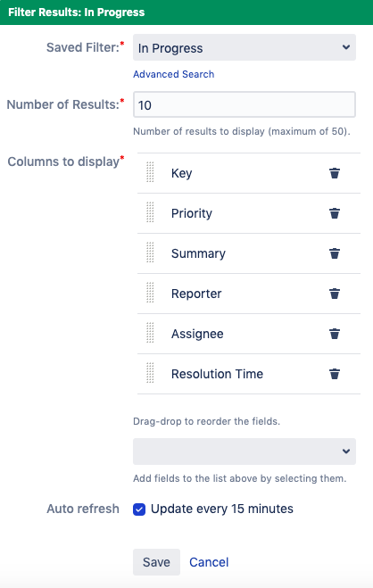Open the Advanced Search link
Viewport: 373px width, 588px height.
pos(174,74)
